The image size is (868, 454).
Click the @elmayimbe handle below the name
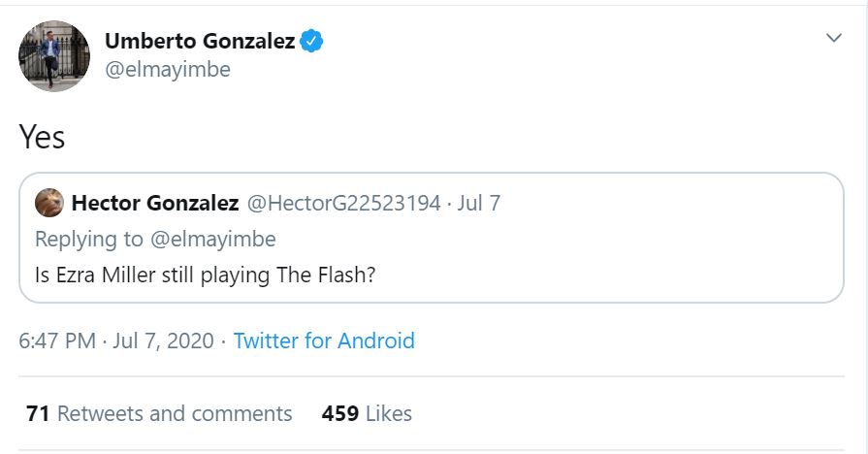[x=167, y=70]
